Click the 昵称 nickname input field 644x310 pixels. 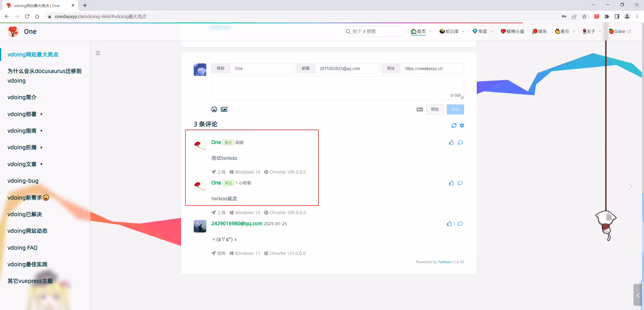[262, 68]
